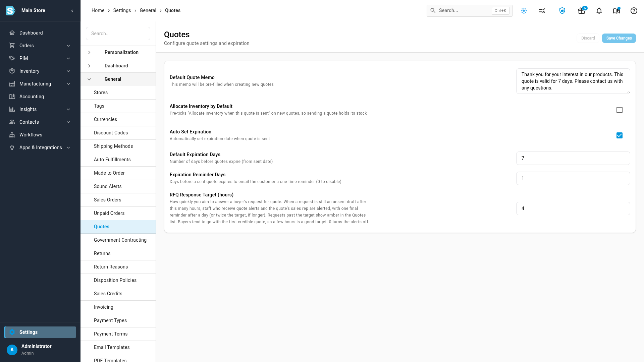The height and width of the screenshot is (362, 644).
Task: Click Save Changes button
Action: point(619,38)
